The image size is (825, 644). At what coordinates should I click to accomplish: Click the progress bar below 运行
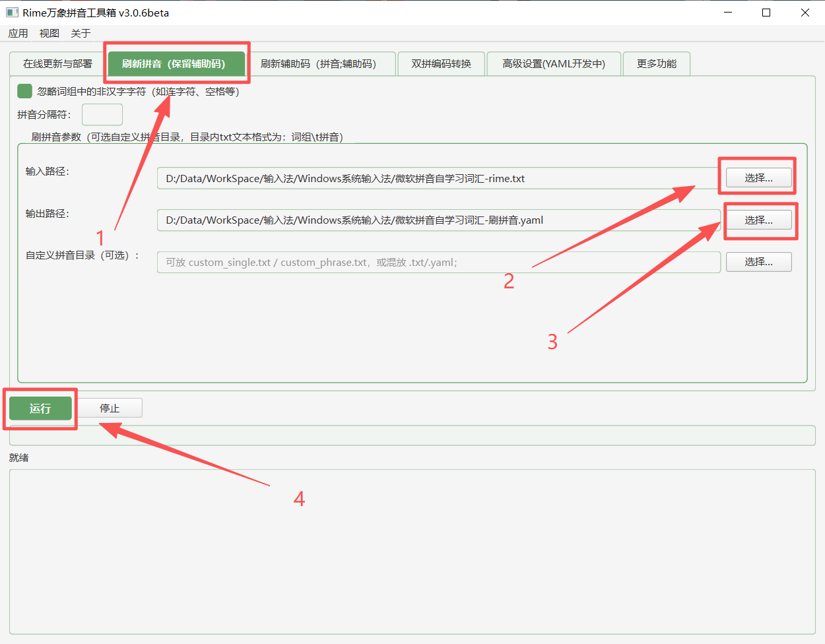pyautogui.click(x=412, y=435)
